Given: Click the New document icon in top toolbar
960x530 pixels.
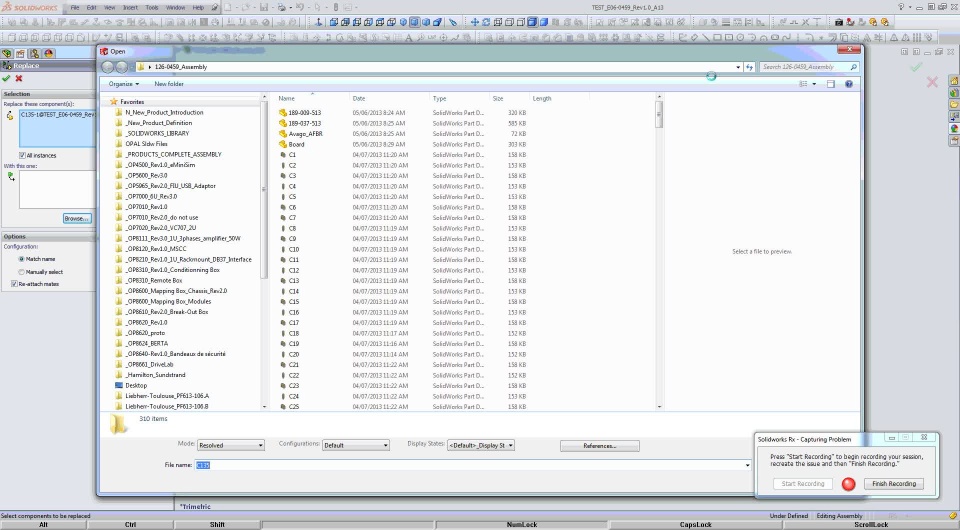Looking at the screenshot, I should click(x=227, y=7).
